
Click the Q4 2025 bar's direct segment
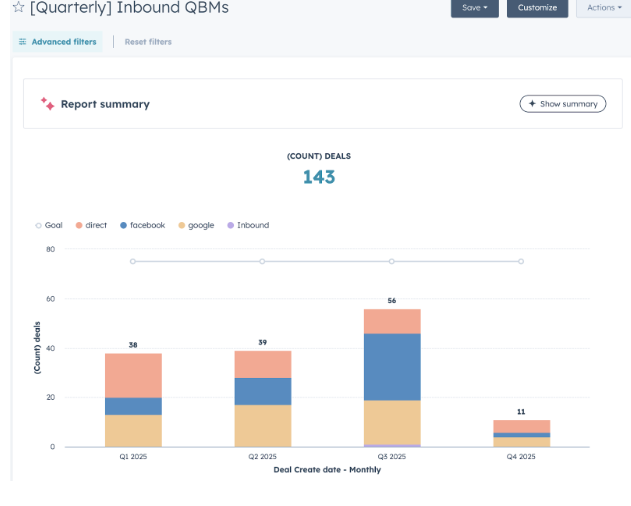[x=521, y=426]
